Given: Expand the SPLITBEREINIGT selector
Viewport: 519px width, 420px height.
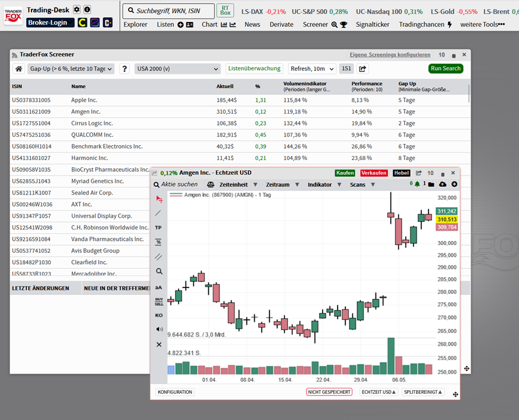Looking at the screenshot, I should coord(423,392).
